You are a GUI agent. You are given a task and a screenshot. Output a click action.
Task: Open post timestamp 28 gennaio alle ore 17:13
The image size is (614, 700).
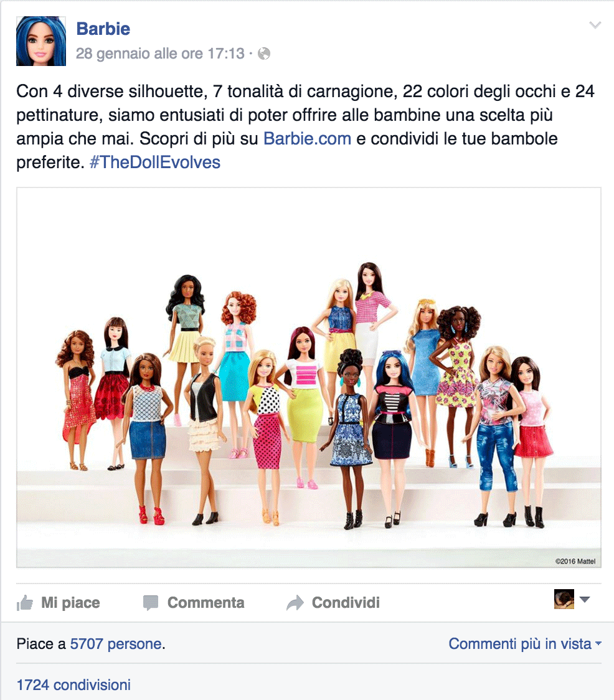[160, 54]
